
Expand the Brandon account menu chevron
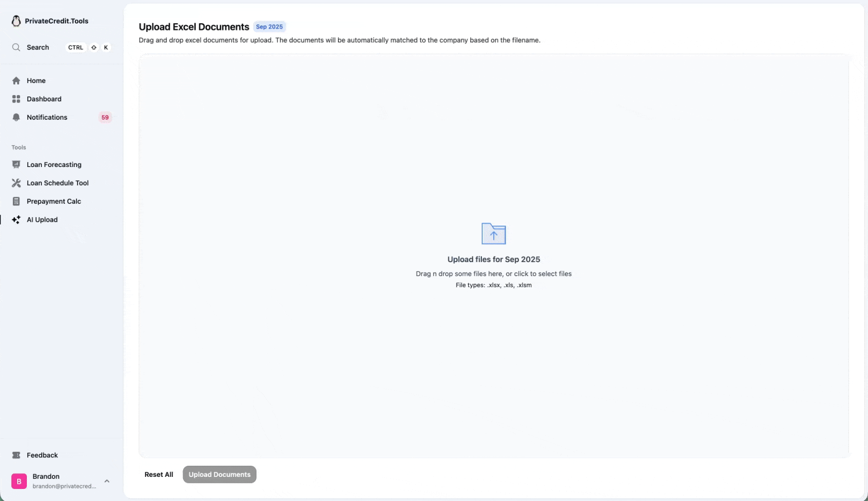click(x=107, y=481)
